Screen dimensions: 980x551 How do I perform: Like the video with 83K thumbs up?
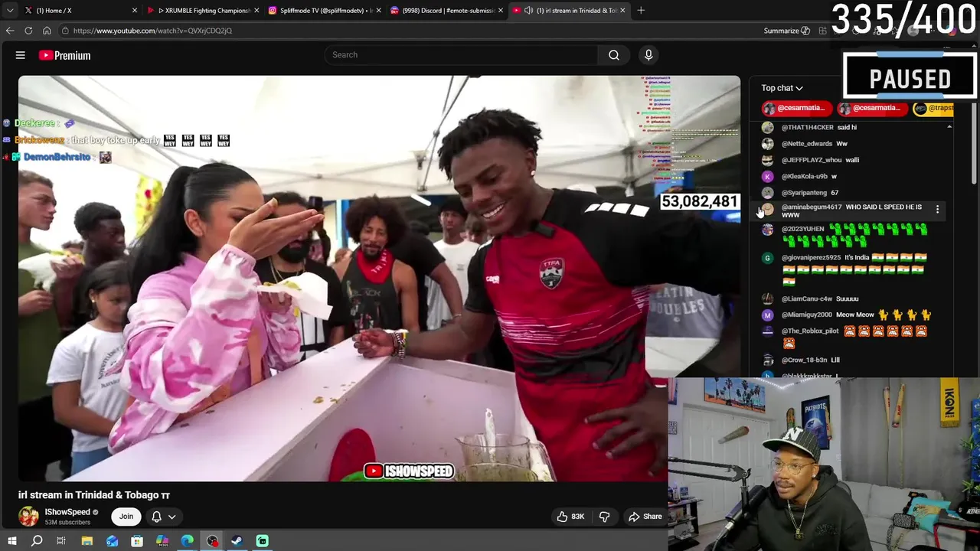click(x=570, y=517)
